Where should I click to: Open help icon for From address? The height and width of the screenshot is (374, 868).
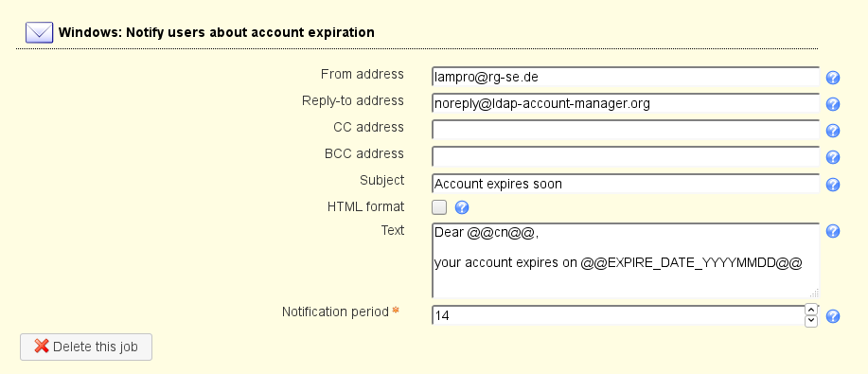tap(833, 78)
